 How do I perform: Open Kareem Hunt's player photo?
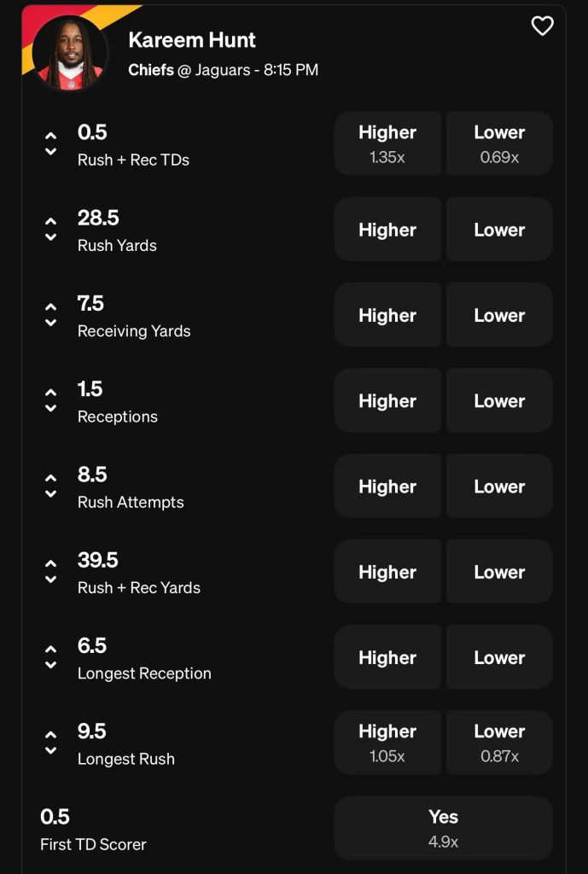coord(71,52)
